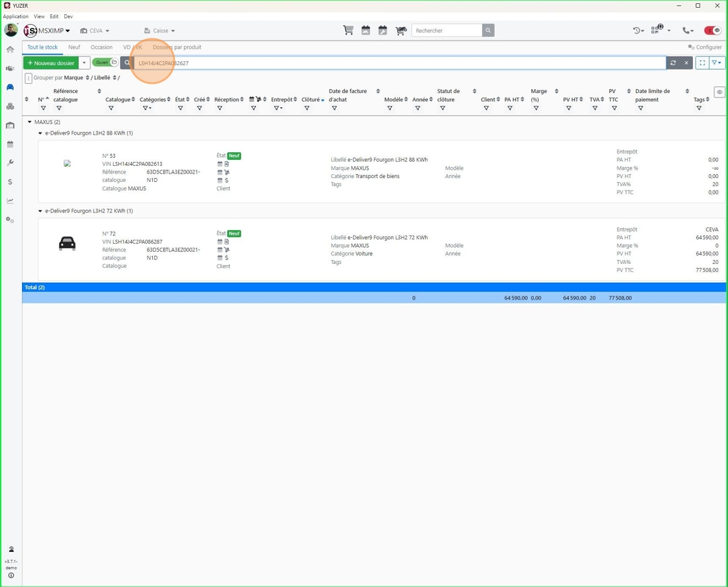Viewport: 728px width, 587px height.
Task: Open the CEVA warehouse dropdown
Action: click(95, 31)
